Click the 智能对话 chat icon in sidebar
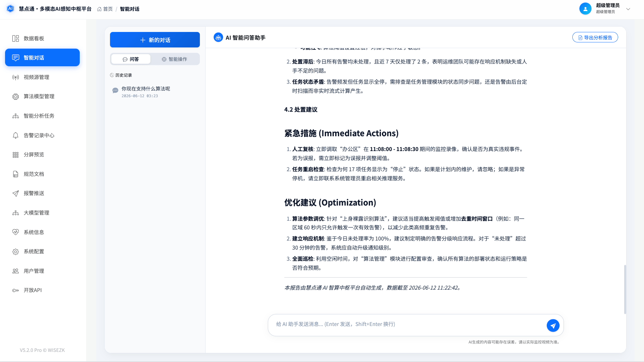 pyautogui.click(x=15, y=58)
